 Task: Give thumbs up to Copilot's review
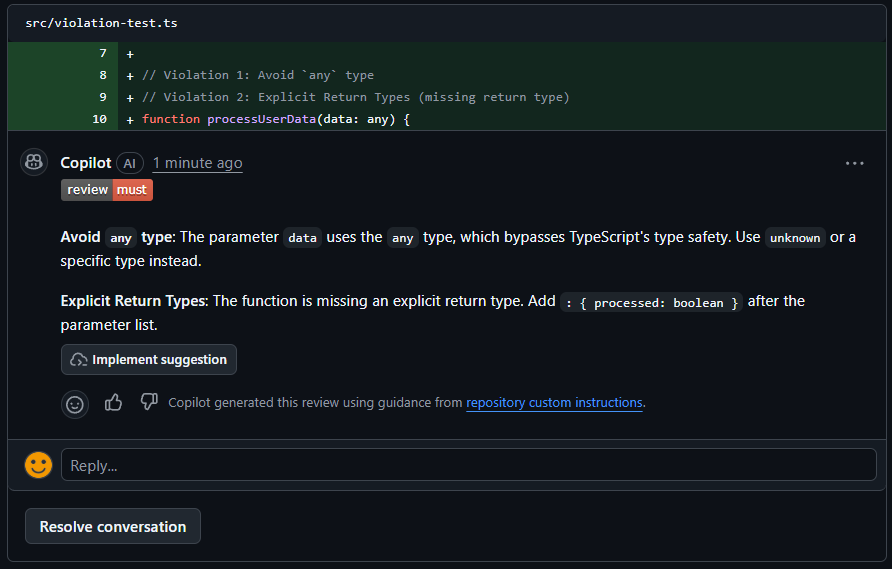click(x=113, y=403)
